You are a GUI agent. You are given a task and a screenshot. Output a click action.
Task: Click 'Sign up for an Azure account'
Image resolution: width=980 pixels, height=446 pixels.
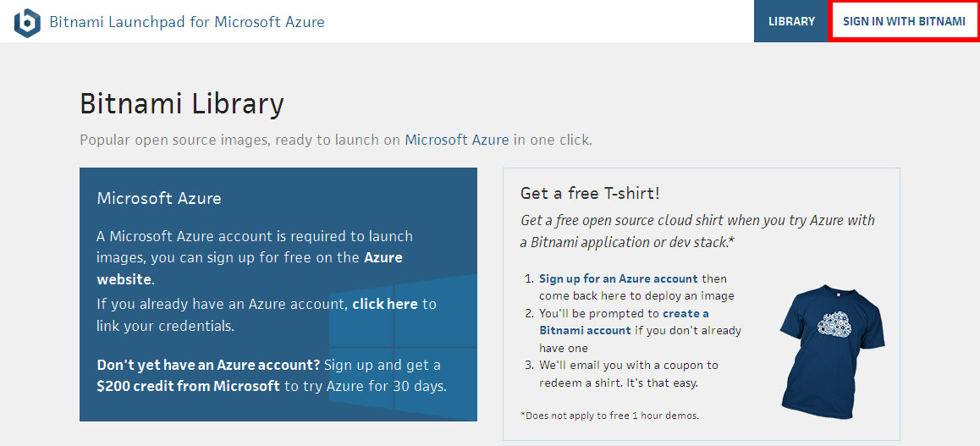[618, 278]
